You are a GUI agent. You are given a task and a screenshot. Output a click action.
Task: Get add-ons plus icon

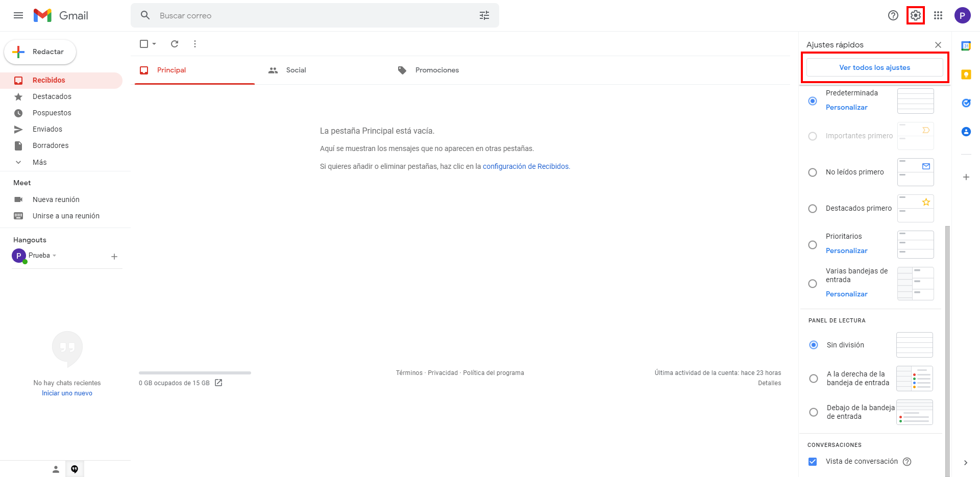click(x=966, y=177)
